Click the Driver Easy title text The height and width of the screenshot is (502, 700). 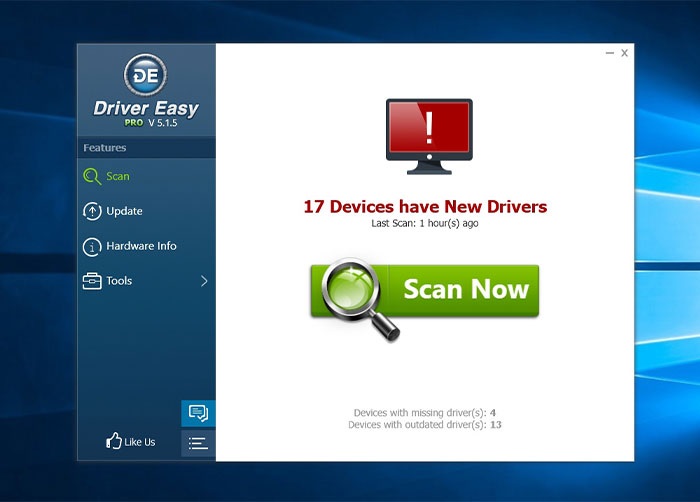coord(146,109)
